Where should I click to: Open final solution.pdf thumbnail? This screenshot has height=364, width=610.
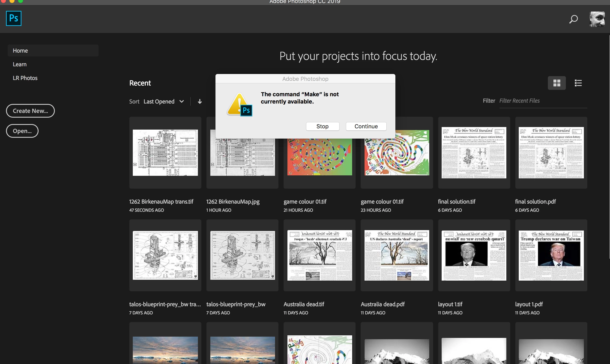point(551,152)
